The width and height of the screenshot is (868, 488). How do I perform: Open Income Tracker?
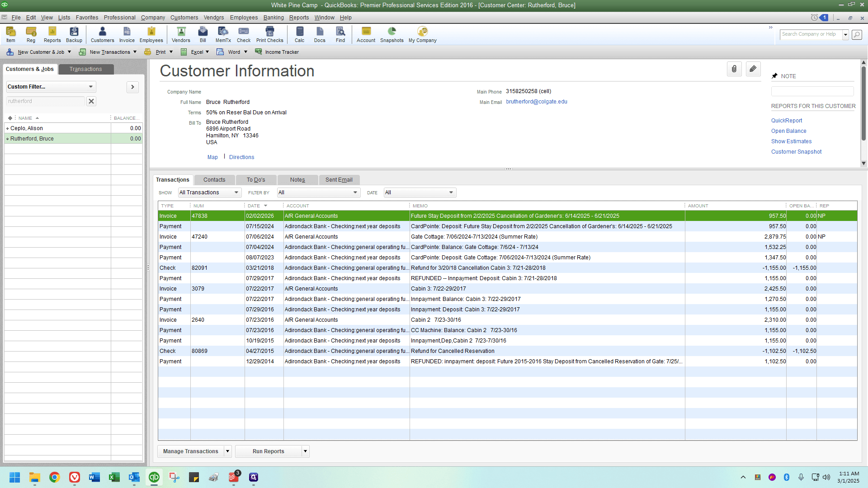point(277,52)
